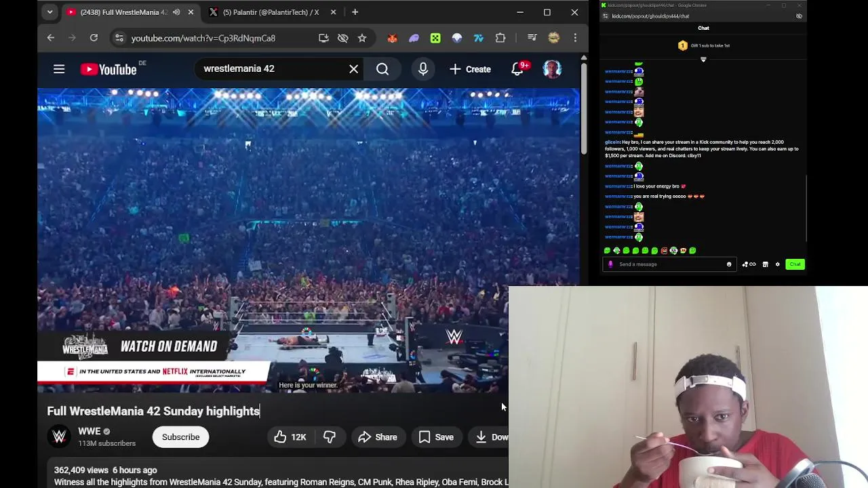This screenshot has width=868, height=488.
Task: Save the video to a playlist
Action: pos(436,437)
